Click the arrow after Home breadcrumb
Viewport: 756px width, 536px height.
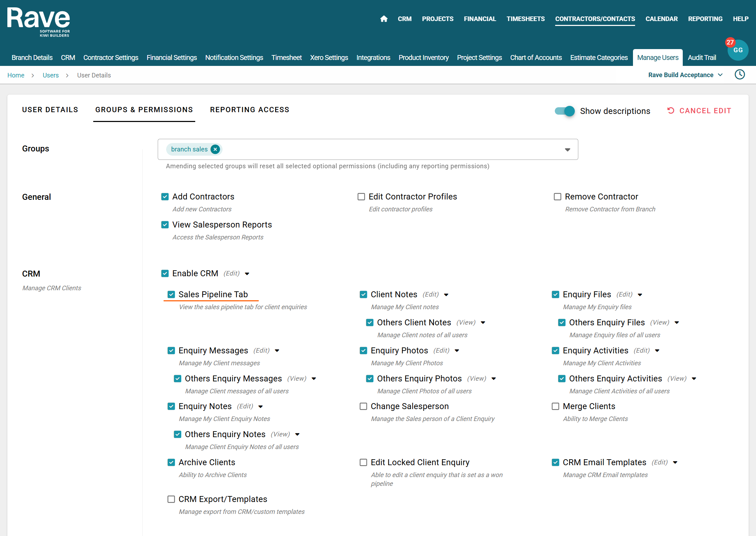(x=33, y=75)
